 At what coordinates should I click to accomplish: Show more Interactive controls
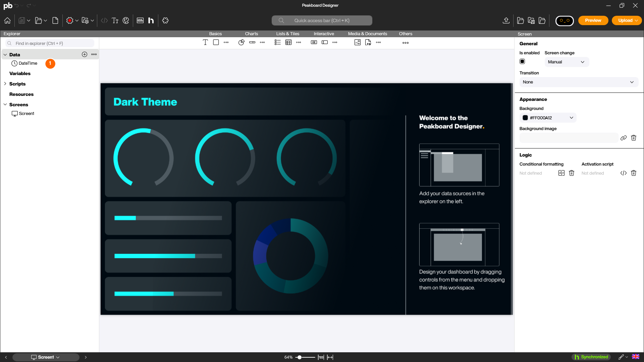[335, 43]
